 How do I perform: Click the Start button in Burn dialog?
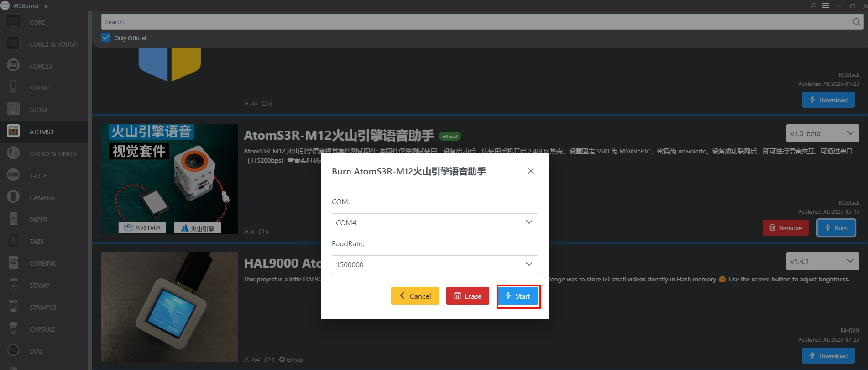[x=518, y=296]
